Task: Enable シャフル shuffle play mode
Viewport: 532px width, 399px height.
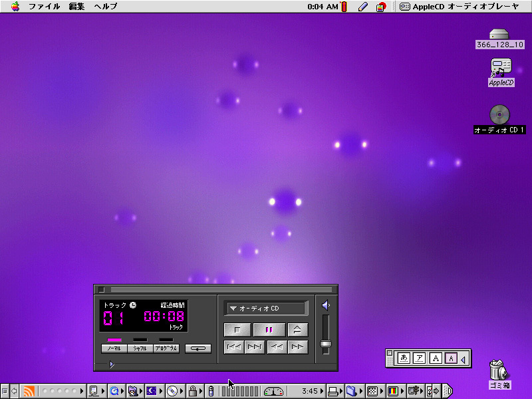Action: [x=140, y=348]
